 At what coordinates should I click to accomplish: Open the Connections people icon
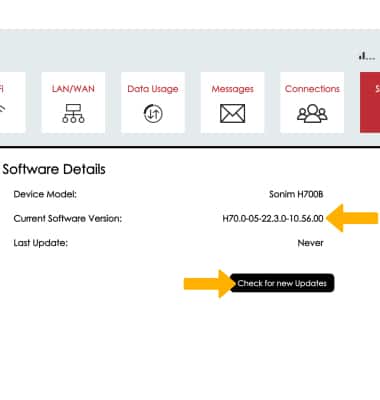coord(312,113)
